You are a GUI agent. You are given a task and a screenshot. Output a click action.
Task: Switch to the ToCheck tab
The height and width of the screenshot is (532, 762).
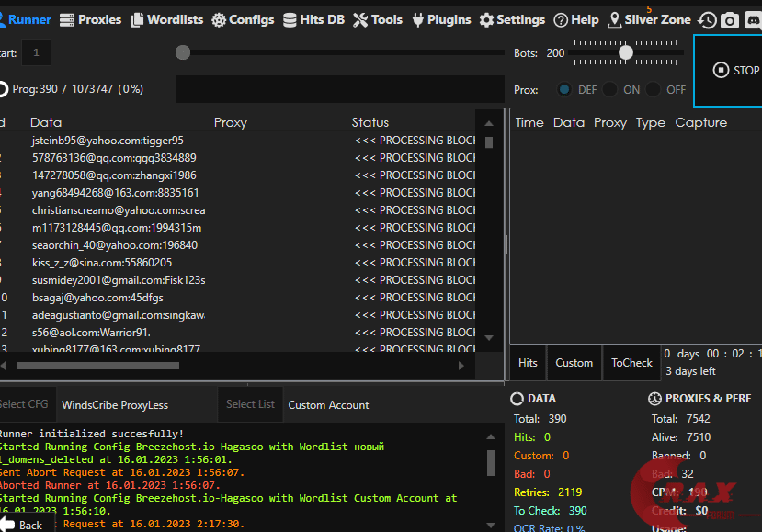[631, 363]
